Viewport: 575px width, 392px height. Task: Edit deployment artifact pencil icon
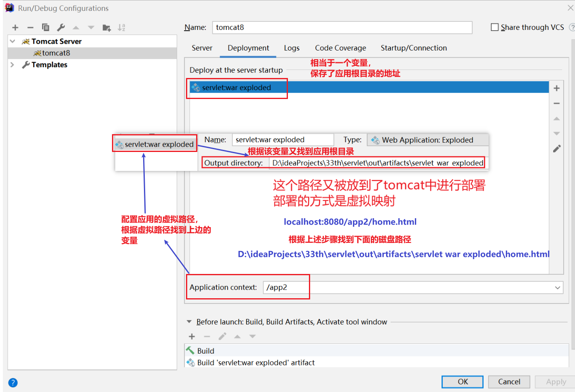pyautogui.click(x=557, y=149)
